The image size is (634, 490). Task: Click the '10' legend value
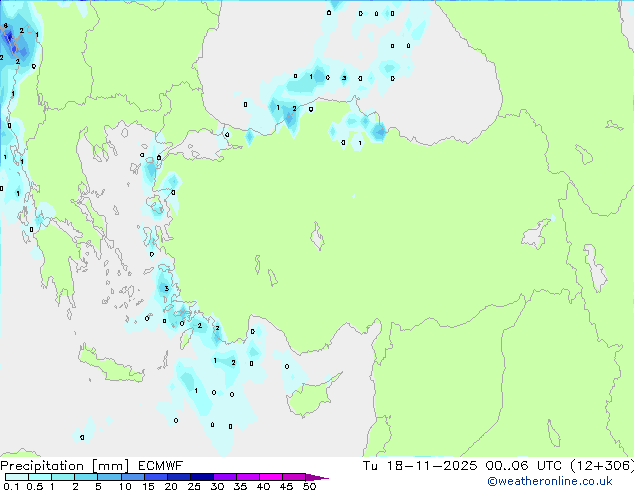point(125,486)
